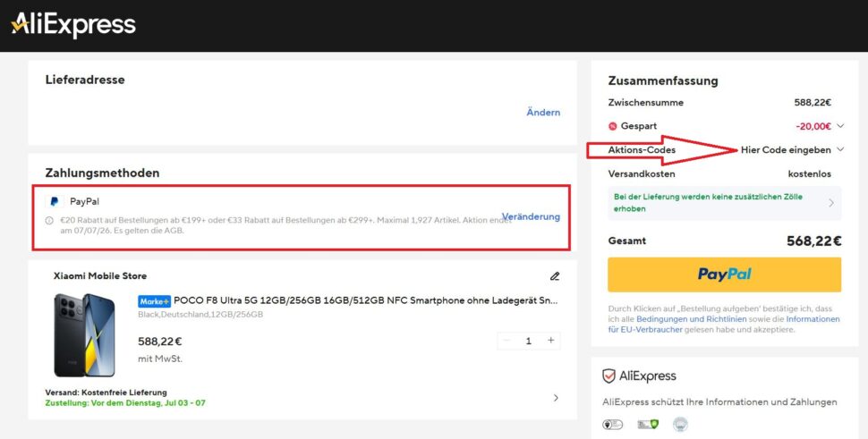The width and height of the screenshot is (868, 439).
Task: Pay with the yellow PayPal button
Action: point(724,274)
